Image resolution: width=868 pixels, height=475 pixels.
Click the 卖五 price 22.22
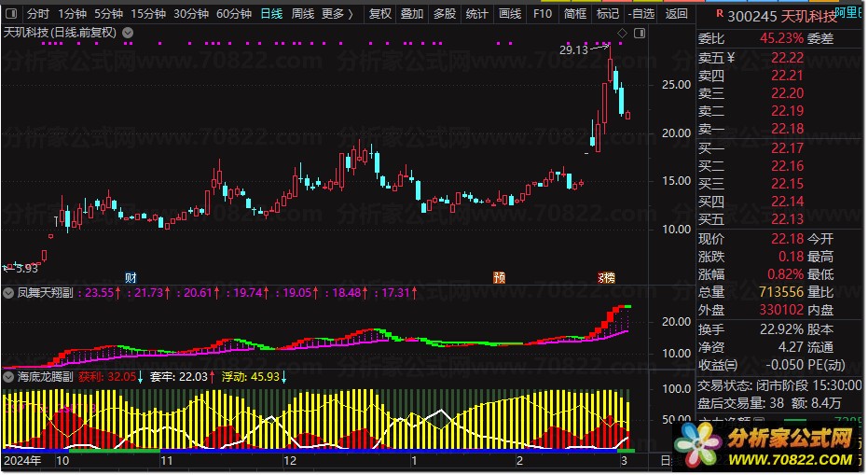coord(787,58)
